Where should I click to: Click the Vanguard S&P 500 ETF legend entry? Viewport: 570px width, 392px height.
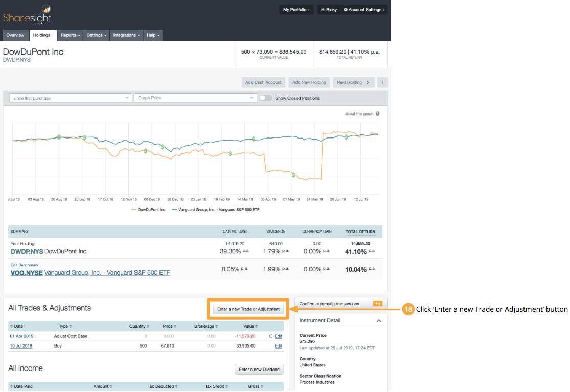tap(215, 209)
